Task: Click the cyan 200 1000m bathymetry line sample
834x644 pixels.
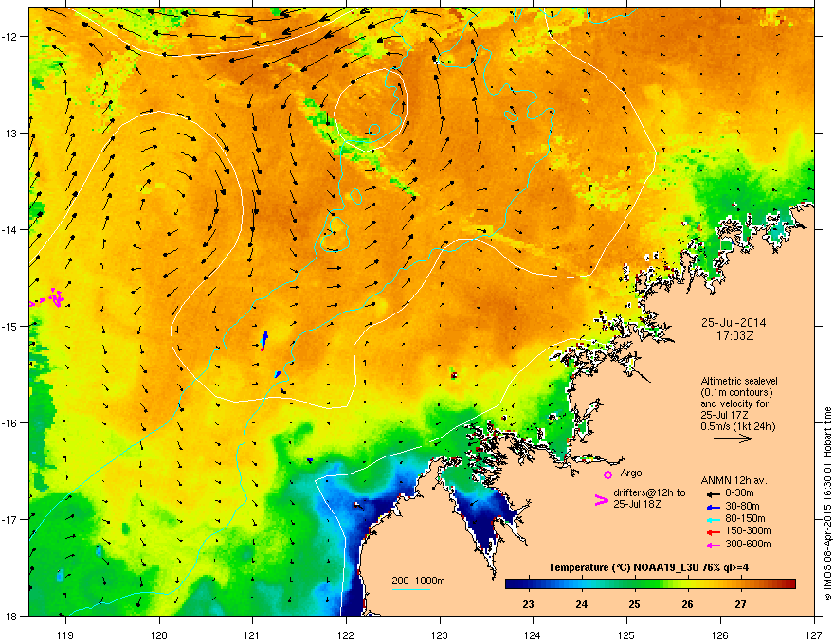Action: pyautogui.click(x=411, y=590)
